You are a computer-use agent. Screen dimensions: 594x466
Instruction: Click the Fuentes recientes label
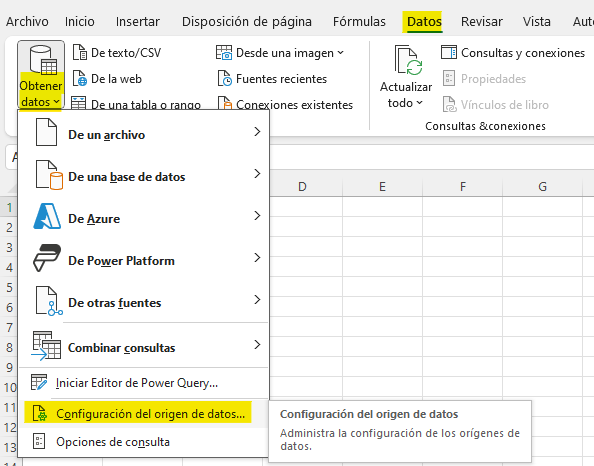281,79
